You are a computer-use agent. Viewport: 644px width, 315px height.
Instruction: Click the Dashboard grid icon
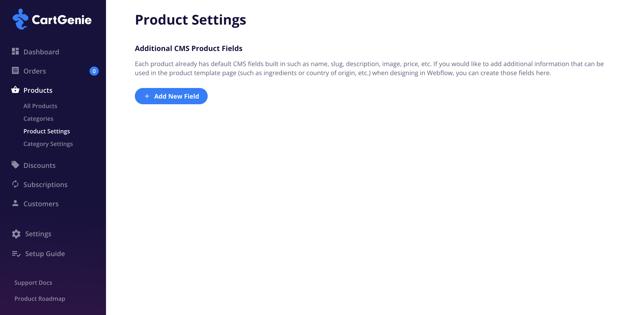(x=15, y=51)
